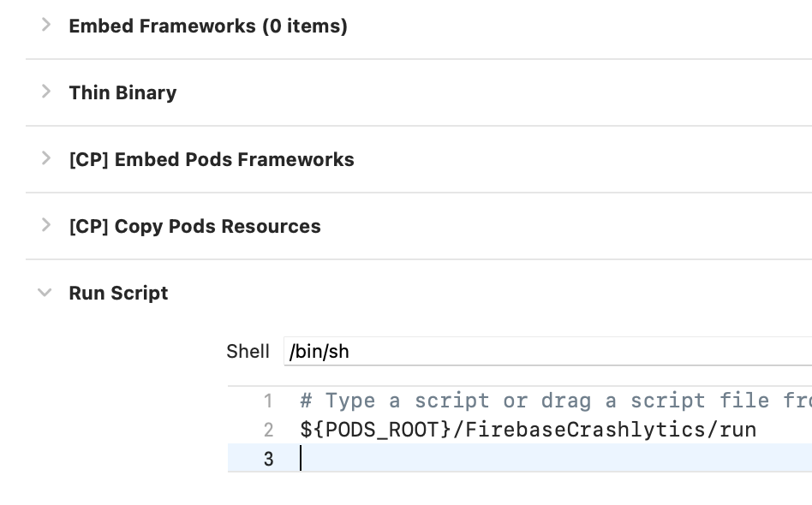The width and height of the screenshot is (812, 505).
Task: Select the [CP] Embed Pods Frameworks title
Action: click(211, 159)
